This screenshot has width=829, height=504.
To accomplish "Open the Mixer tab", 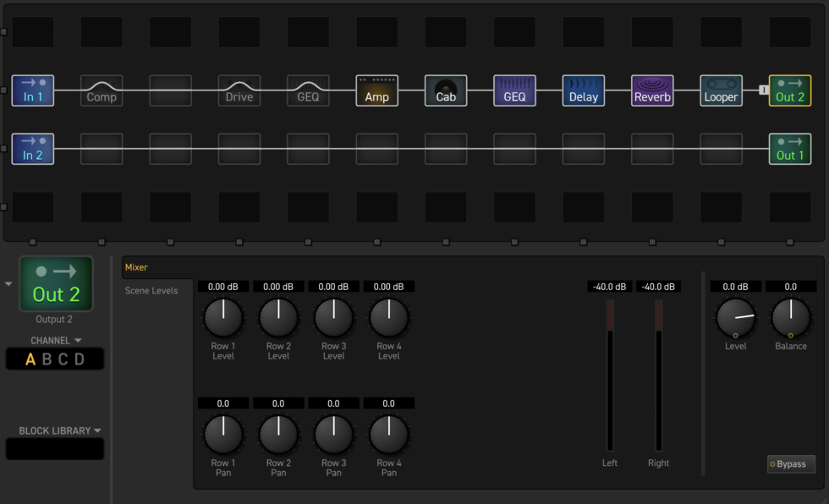I will [x=136, y=267].
